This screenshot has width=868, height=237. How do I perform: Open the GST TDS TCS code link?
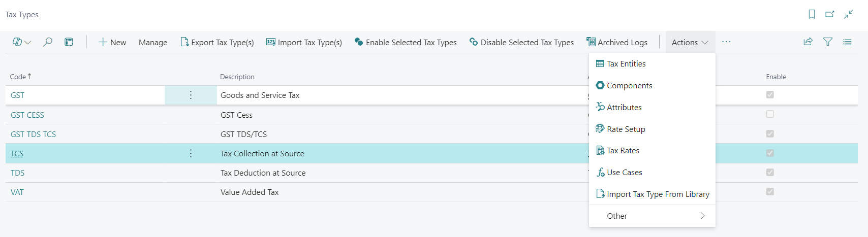point(33,134)
